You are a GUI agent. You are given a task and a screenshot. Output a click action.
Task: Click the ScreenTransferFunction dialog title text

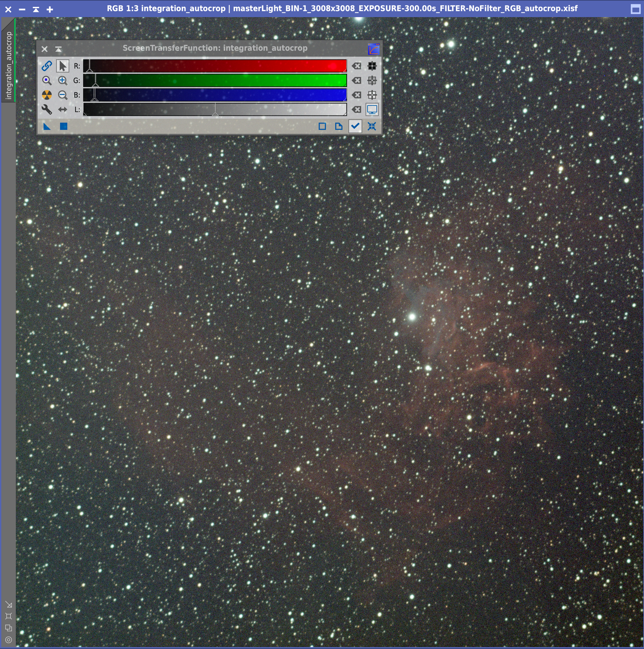[x=215, y=48]
